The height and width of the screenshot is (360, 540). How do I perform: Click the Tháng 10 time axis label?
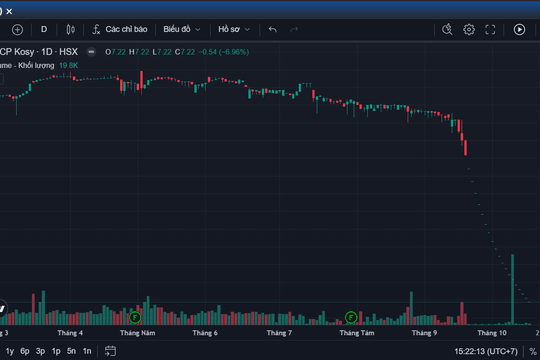[x=492, y=333]
